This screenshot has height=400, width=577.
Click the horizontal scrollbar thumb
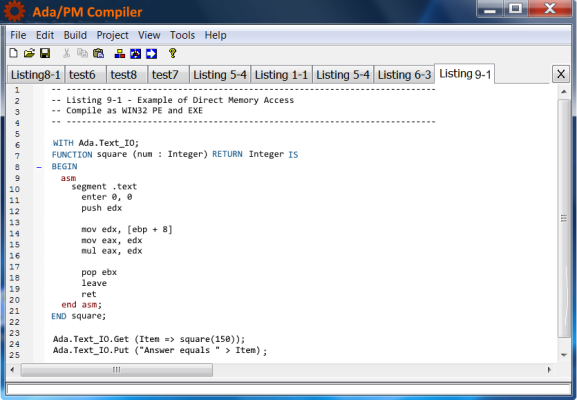click(117, 369)
